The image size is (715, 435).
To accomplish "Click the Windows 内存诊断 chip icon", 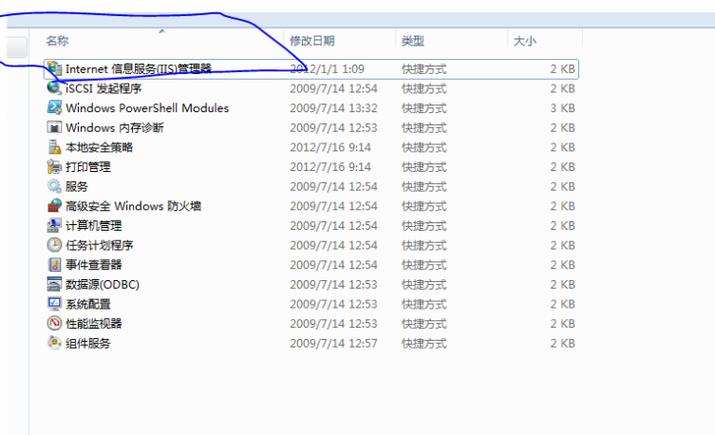I will click(54, 127).
